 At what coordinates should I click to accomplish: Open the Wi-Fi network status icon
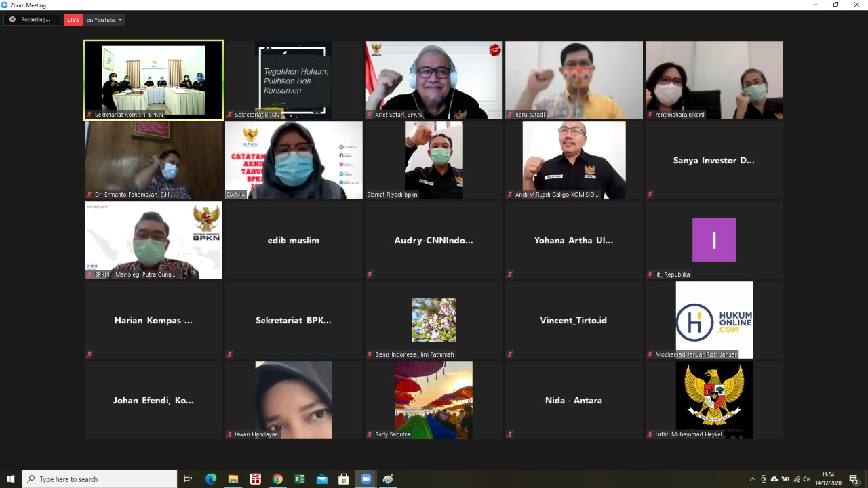click(796, 479)
